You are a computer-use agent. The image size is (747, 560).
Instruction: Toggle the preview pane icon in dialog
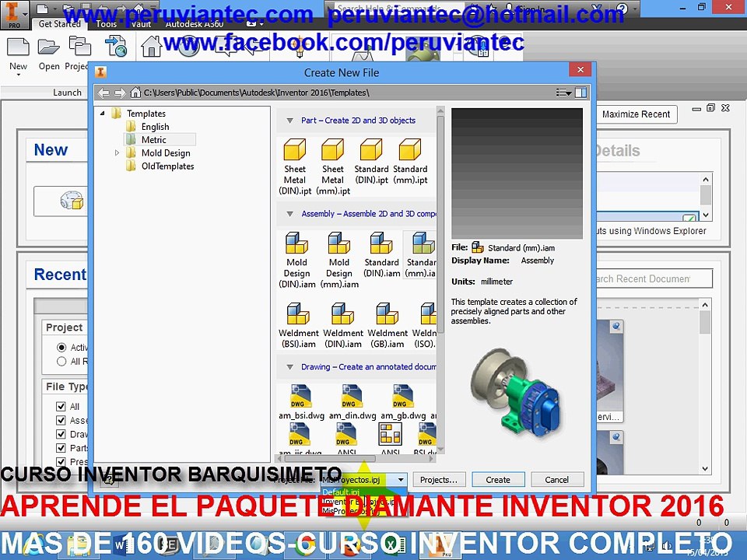[580, 93]
